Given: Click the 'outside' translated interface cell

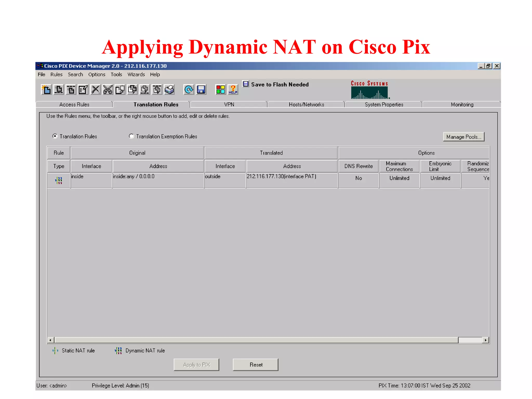Looking at the screenshot, I should [x=225, y=180].
